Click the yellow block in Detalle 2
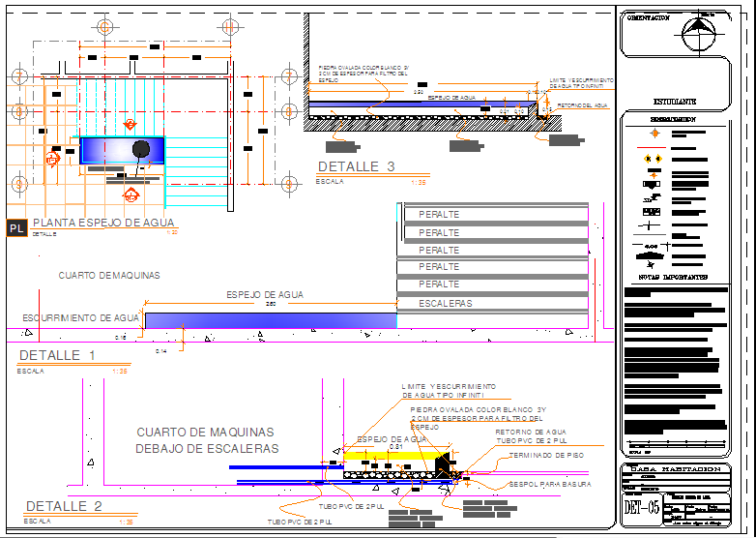The height and width of the screenshot is (538, 756). pyautogui.click(x=387, y=452)
